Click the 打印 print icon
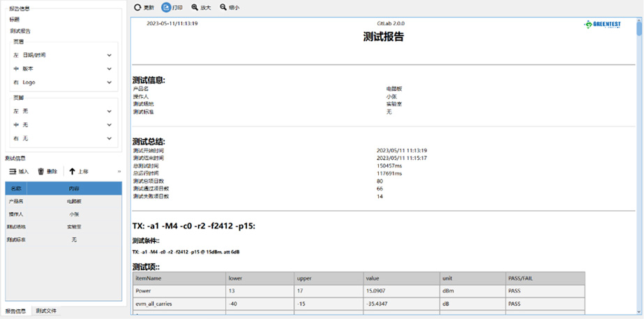Screen dimensions: 644x319 166,8
